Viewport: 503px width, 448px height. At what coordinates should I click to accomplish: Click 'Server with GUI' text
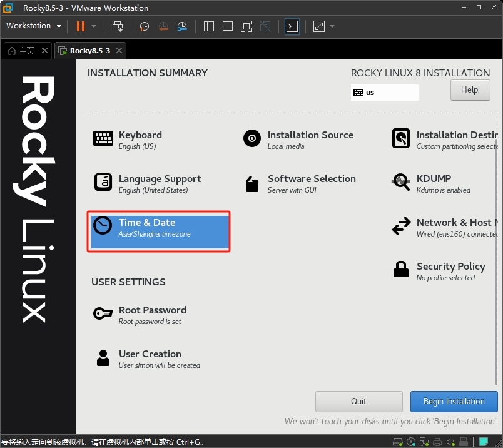click(292, 190)
